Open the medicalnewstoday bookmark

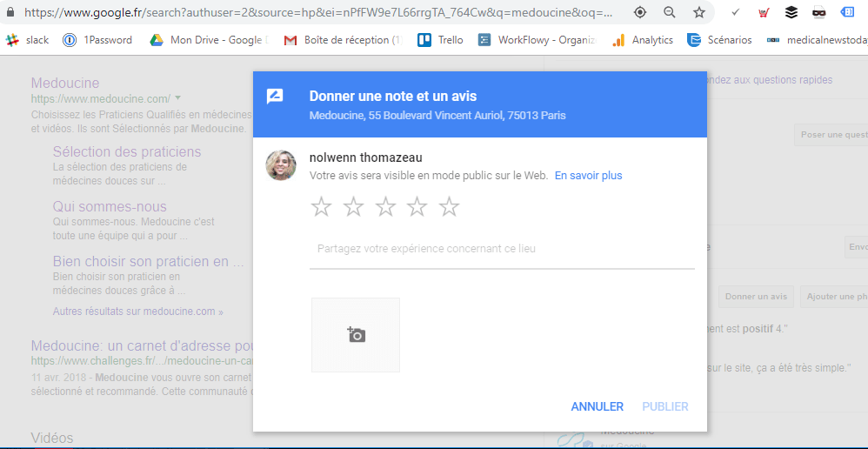pyautogui.click(x=817, y=40)
